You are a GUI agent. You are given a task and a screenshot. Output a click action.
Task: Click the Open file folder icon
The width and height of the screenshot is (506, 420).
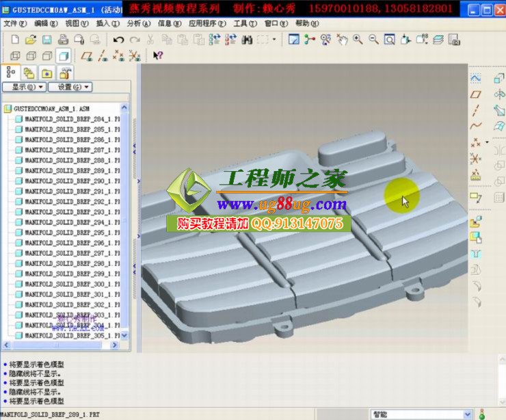point(31,40)
